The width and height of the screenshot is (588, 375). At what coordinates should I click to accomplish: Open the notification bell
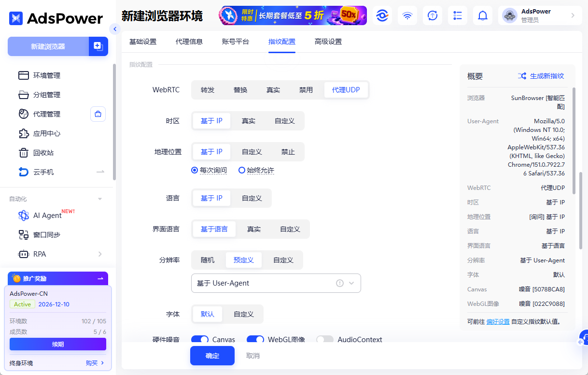(483, 15)
